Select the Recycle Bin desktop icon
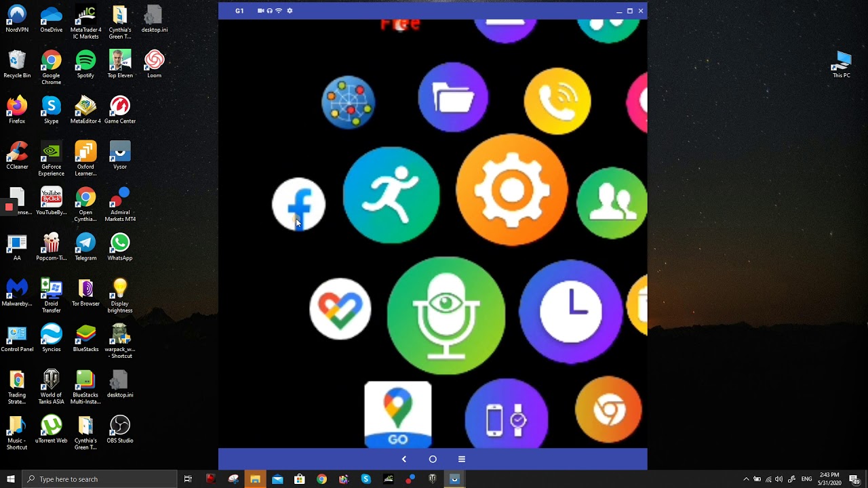This screenshot has height=488, width=868. (17, 65)
